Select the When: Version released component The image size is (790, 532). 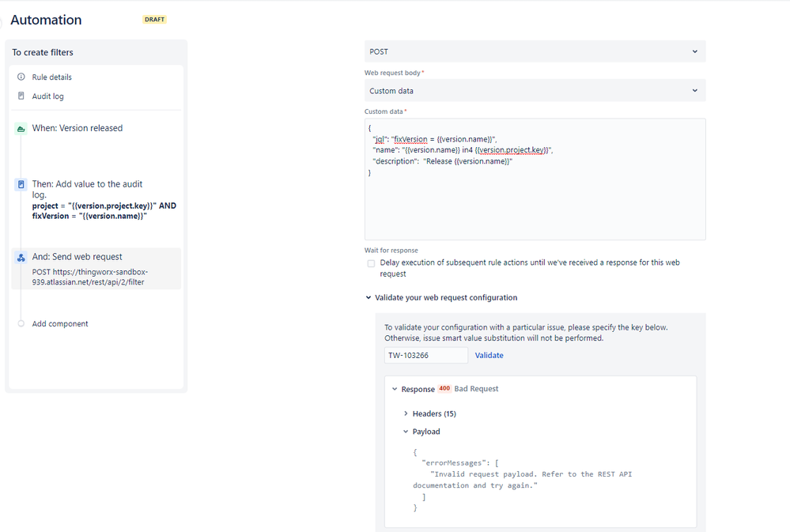coord(77,129)
